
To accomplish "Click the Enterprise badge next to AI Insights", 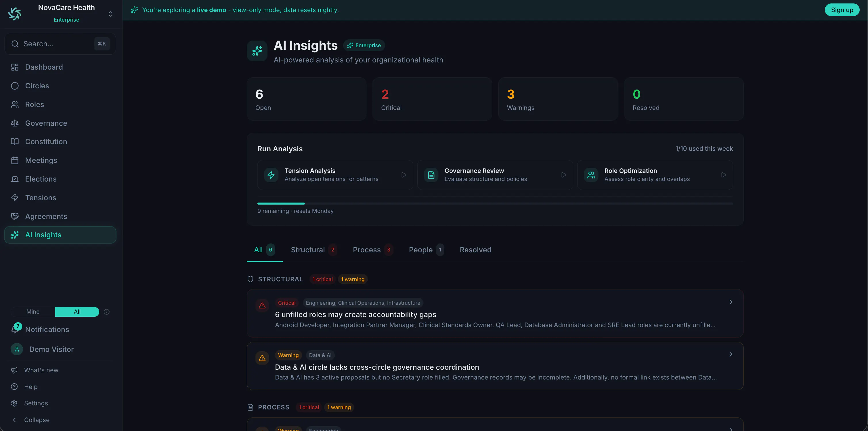I will tap(364, 45).
